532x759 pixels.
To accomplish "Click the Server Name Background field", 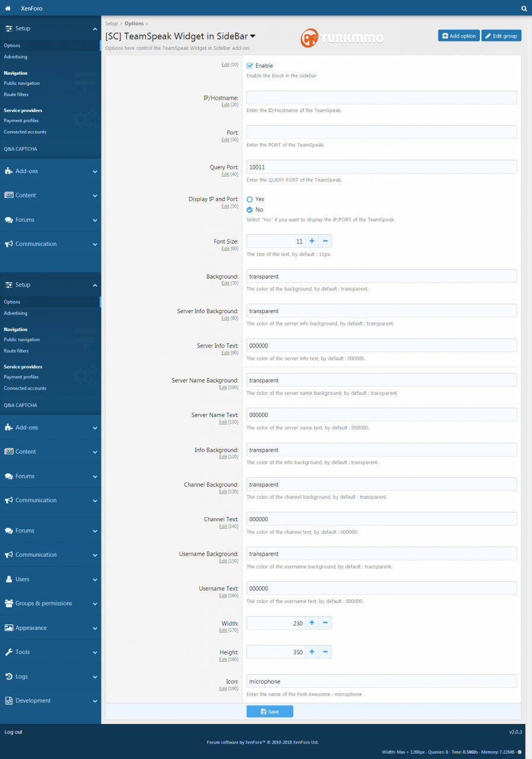I will pyautogui.click(x=381, y=380).
